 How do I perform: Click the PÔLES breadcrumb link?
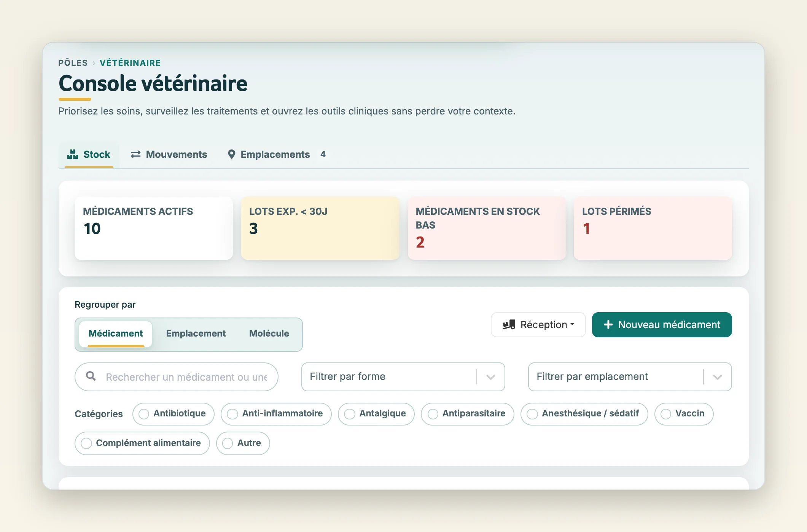click(73, 63)
